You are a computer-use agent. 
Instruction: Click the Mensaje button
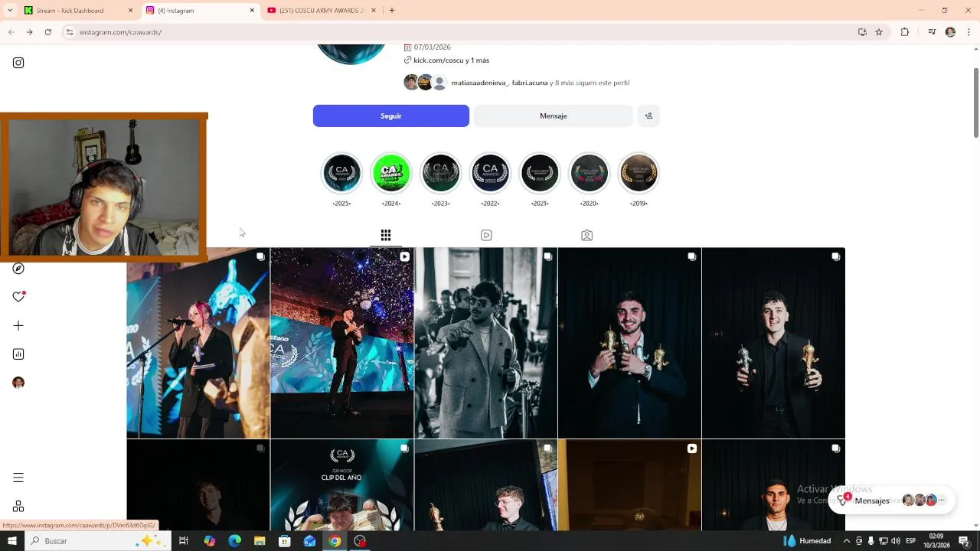[x=554, y=116]
